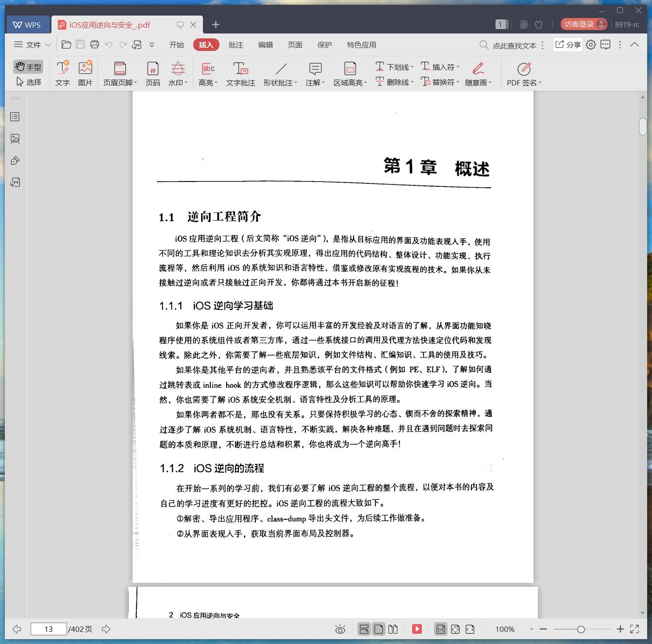
Task: Open the annotations sidebar panel icon
Action: [15, 161]
